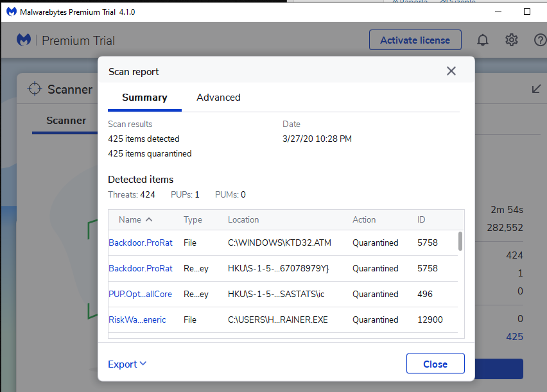This screenshot has width=547, height=392.
Task: Click 'Threats: 424' count
Action: [x=132, y=194]
